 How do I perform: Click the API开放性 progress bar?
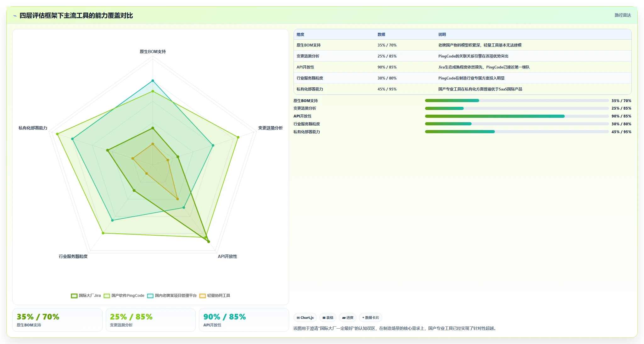tap(517, 116)
